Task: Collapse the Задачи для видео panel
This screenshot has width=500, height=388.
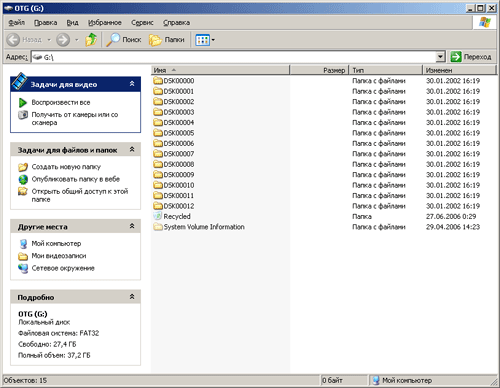Action: click(132, 84)
